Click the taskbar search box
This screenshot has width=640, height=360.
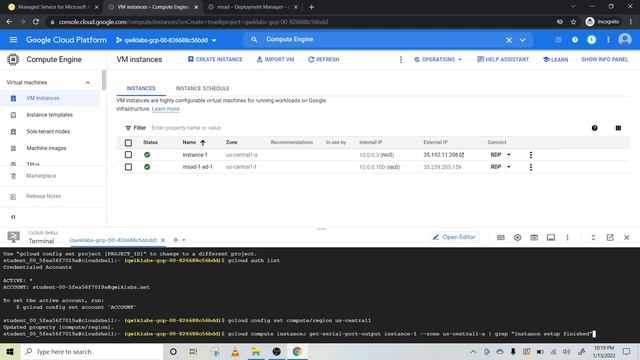click(91, 351)
